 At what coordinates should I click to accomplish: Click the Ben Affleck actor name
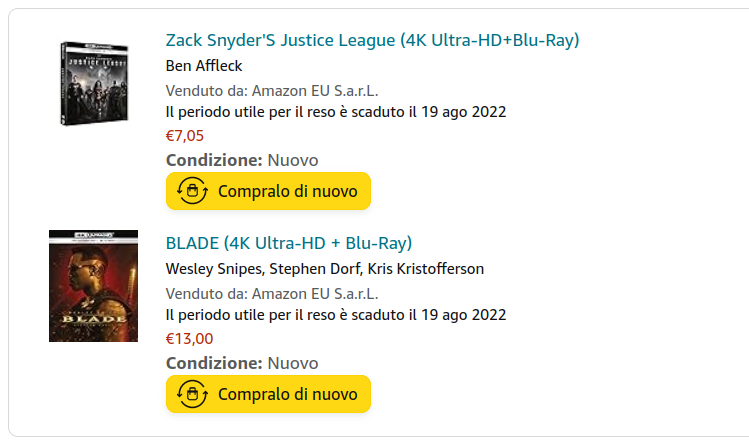204,66
